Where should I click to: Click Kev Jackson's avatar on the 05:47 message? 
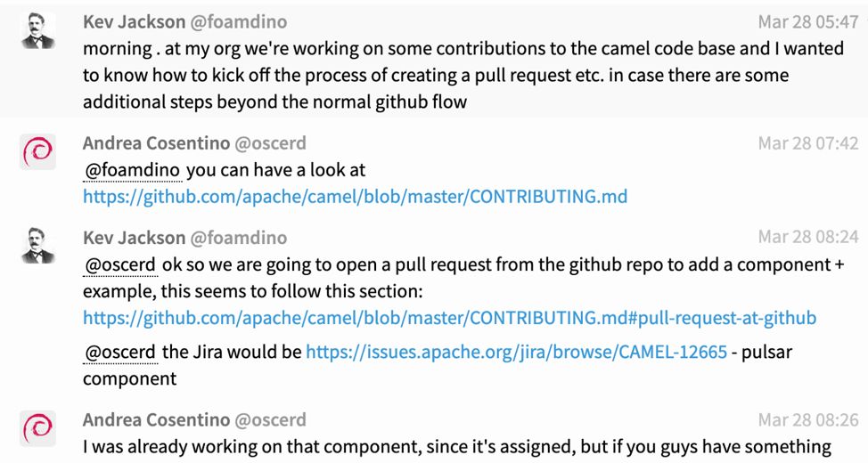[x=37, y=32]
